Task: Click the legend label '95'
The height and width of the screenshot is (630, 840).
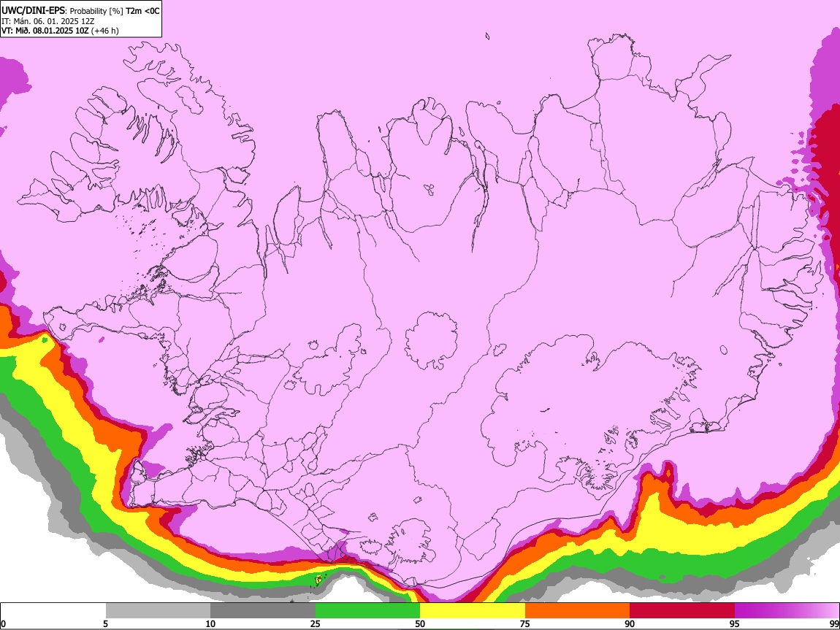Action: (x=735, y=623)
